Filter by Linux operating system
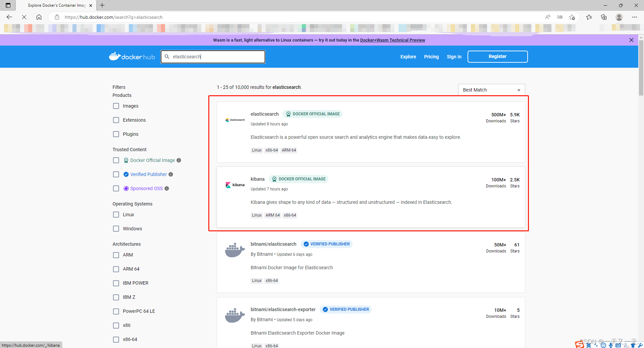 tap(116, 215)
